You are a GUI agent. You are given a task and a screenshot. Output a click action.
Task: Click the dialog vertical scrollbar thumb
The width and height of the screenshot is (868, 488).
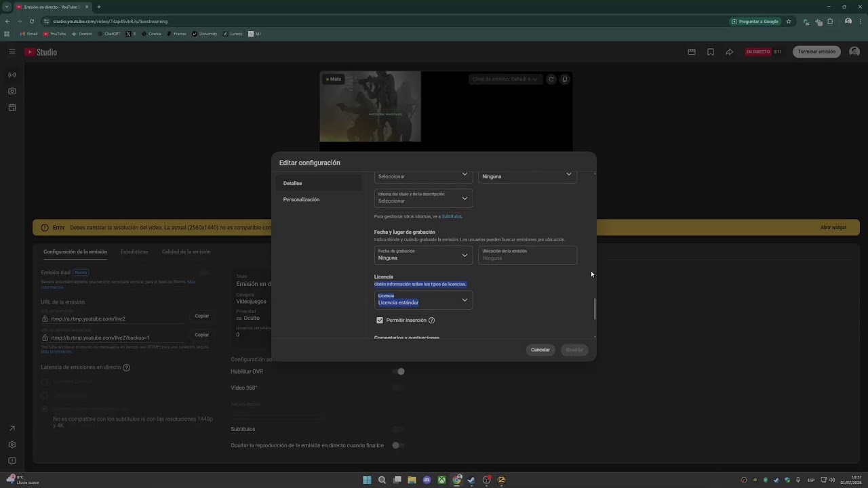point(595,308)
